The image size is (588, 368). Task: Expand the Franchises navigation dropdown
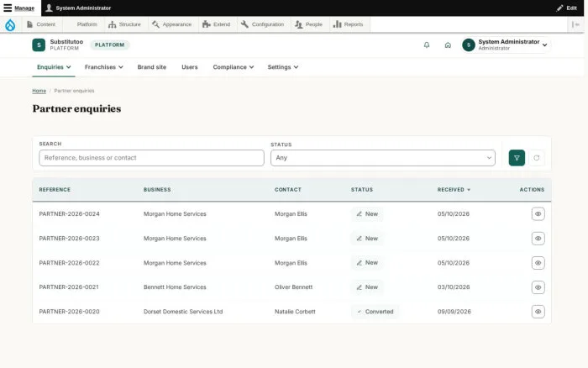104,67
